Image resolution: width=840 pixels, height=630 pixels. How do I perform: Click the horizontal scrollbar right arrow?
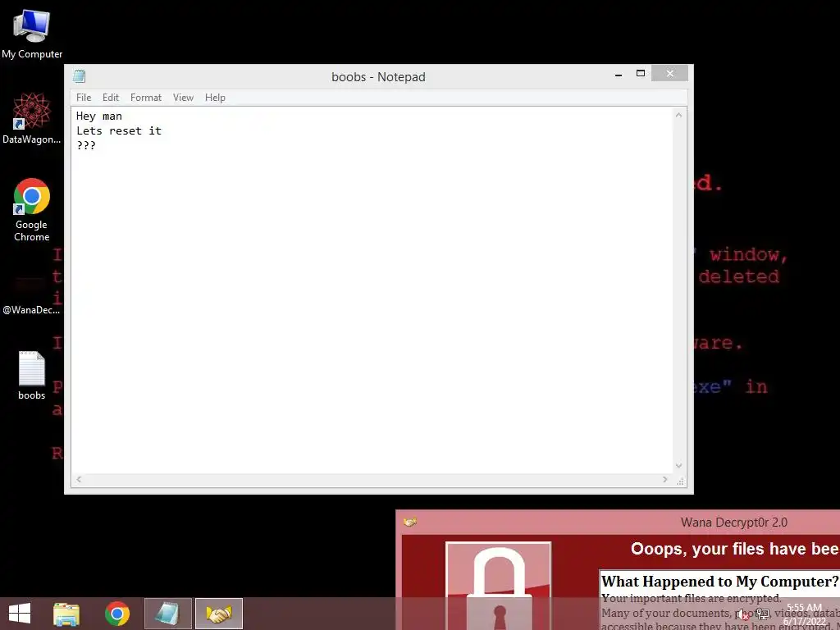tap(664, 479)
